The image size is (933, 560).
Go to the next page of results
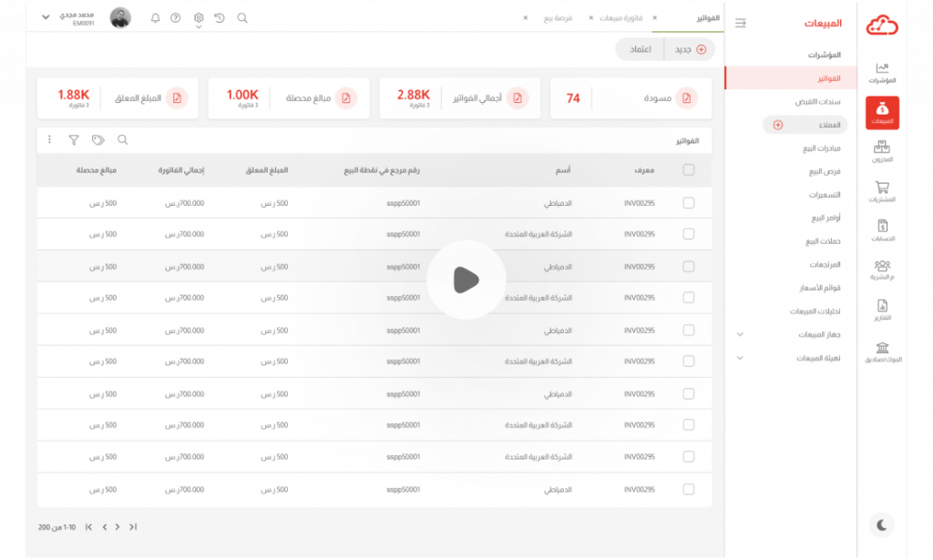click(104, 527)
